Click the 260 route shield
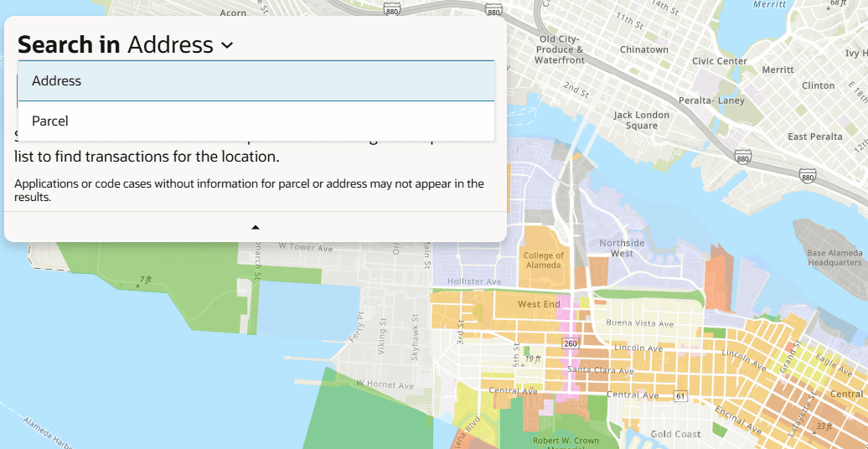 coord(571,343)
